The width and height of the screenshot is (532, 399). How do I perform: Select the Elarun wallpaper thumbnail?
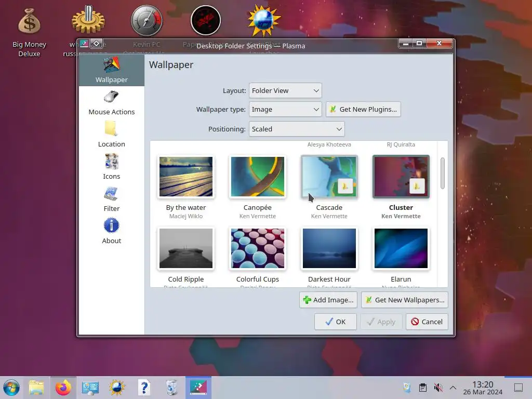tap(401, 248)
